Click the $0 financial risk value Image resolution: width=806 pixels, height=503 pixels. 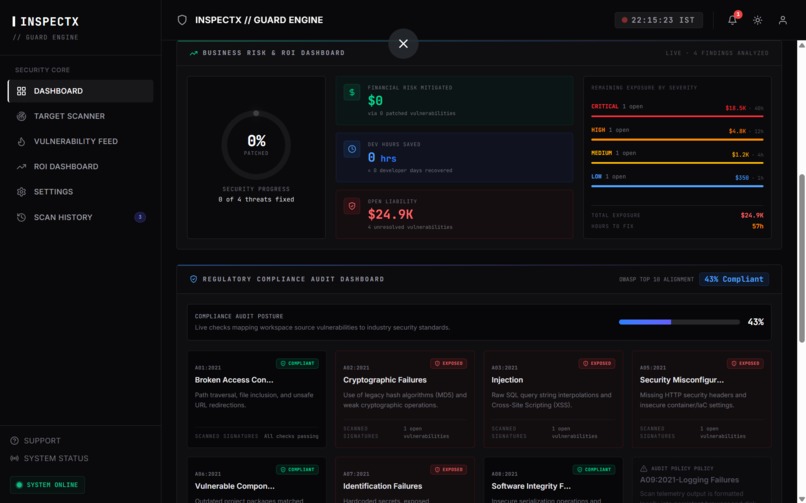point(375,101)
